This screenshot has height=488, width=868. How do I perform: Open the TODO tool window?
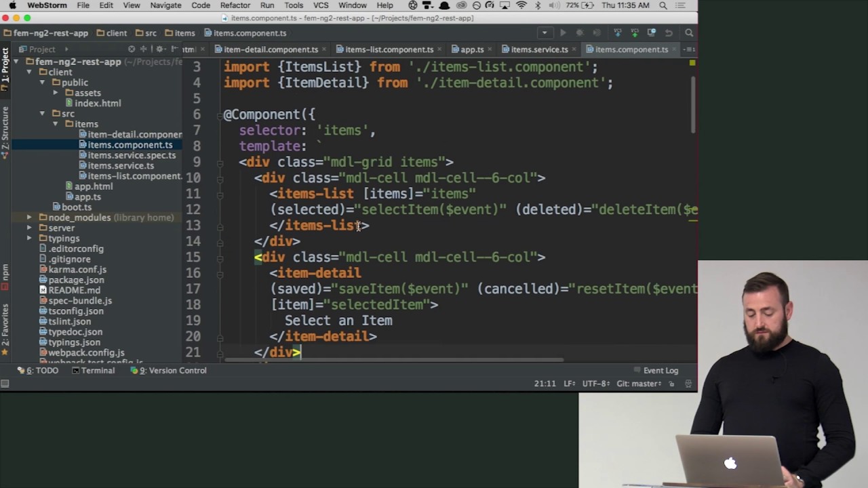click(x=38, y=371)
